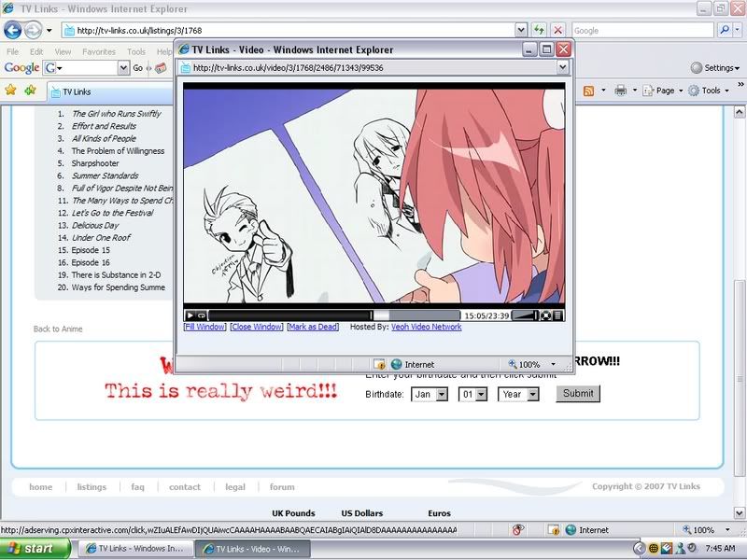Click the popup status bar security icon

tap(379, 364)
